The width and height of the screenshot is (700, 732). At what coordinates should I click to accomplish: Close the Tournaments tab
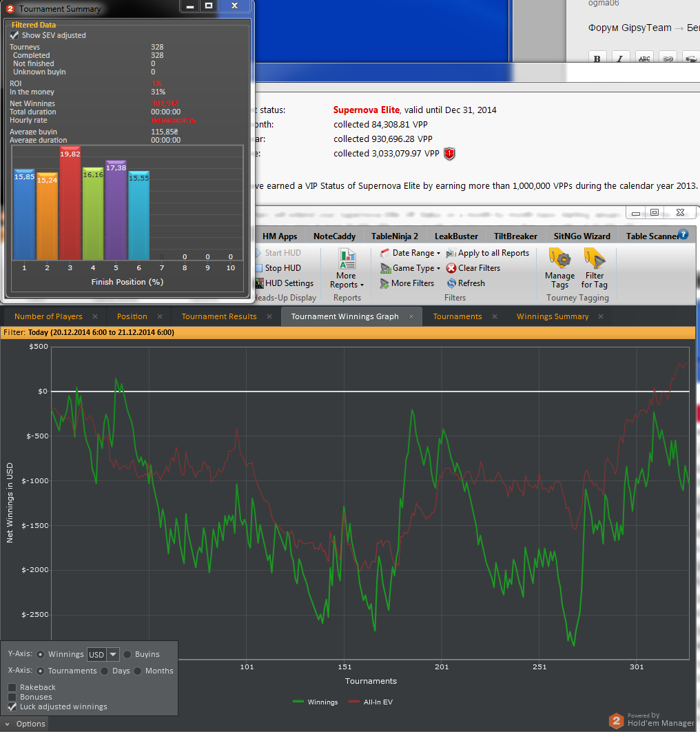click(495, 316)
